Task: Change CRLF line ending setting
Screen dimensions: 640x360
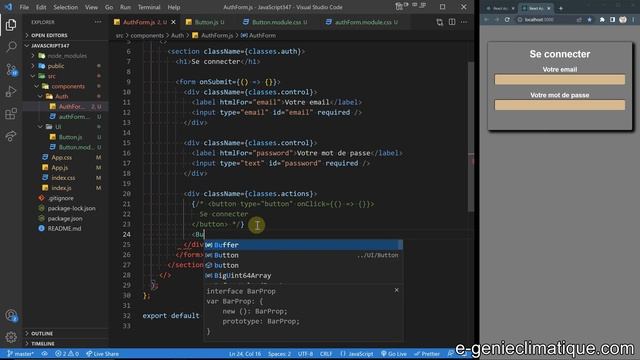Action: click(326, 354)
